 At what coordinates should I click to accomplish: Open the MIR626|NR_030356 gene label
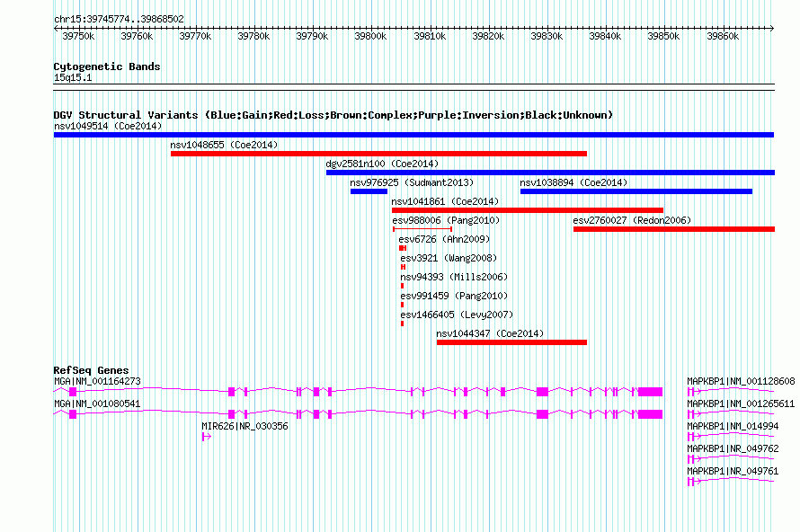click(x=244, y=426)
